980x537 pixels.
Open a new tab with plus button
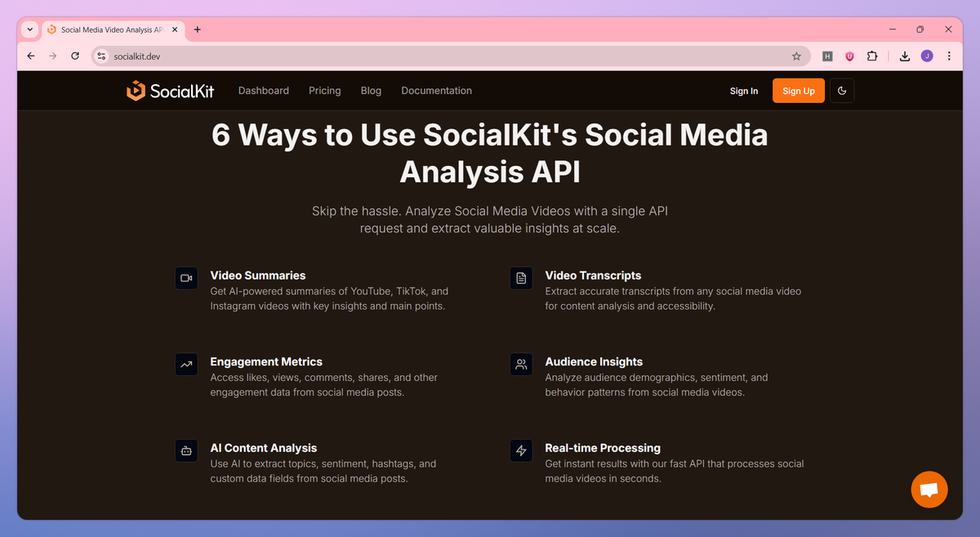click(x=198, y=29)
